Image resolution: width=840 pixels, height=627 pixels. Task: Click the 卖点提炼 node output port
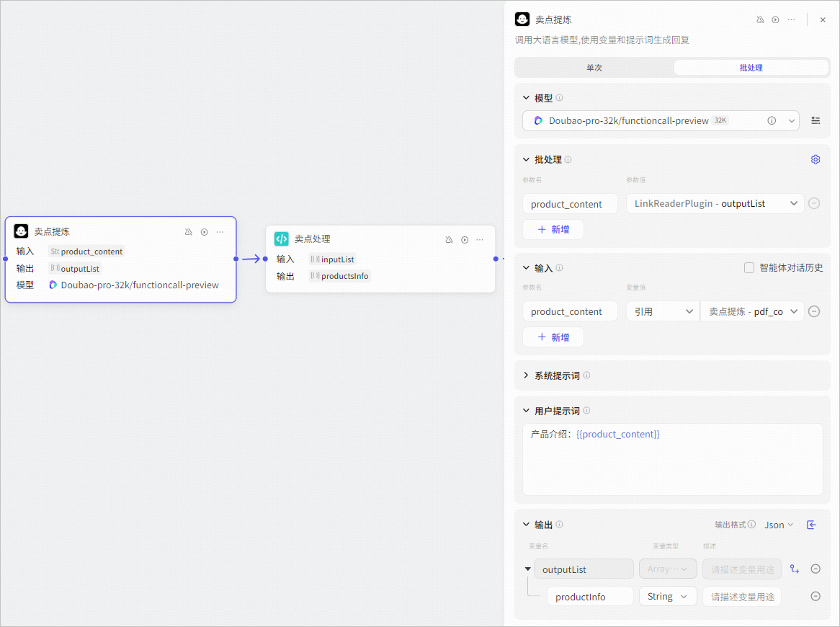(236, 259)
